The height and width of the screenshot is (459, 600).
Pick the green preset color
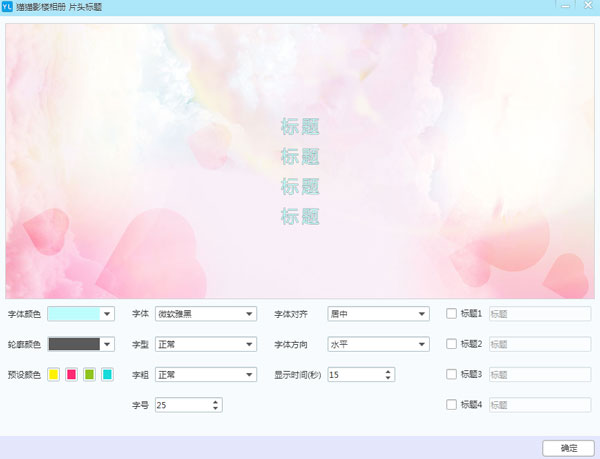(89, 374)
